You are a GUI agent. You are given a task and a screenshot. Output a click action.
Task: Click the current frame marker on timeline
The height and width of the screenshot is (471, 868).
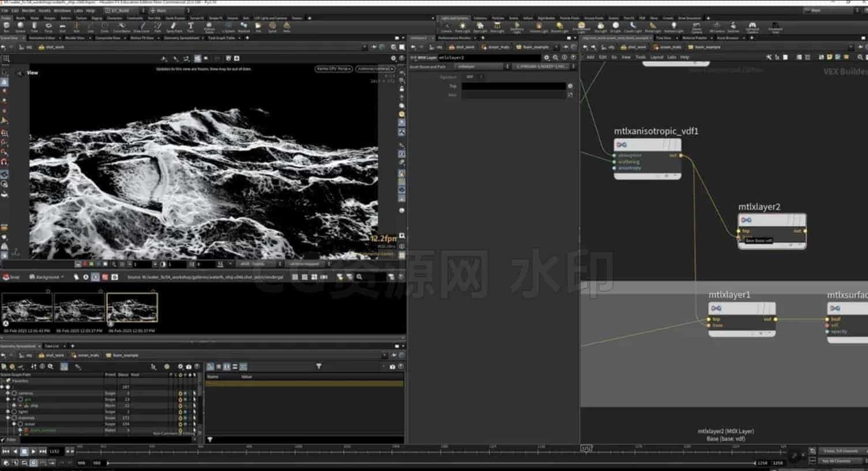tap(586, 448)
